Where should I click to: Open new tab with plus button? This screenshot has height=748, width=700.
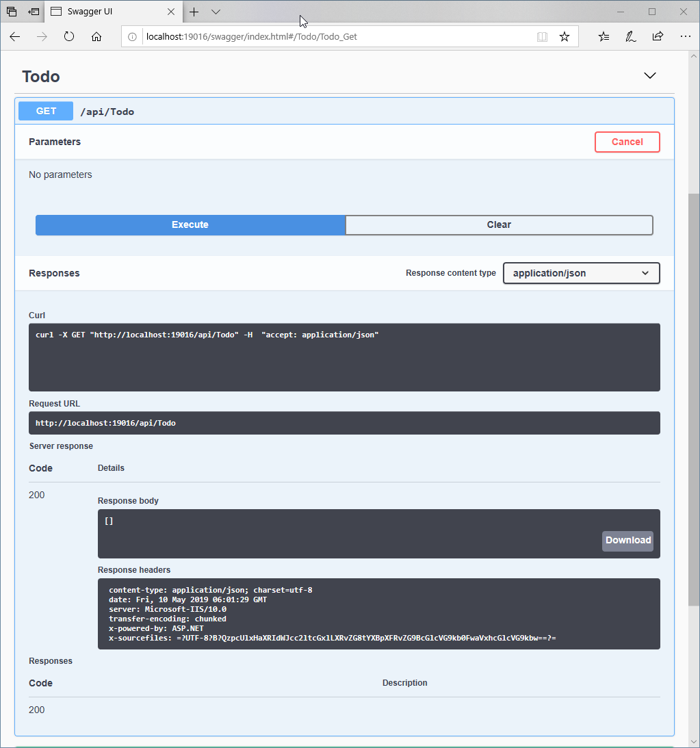pyautogui.click(x=194, y=12)
